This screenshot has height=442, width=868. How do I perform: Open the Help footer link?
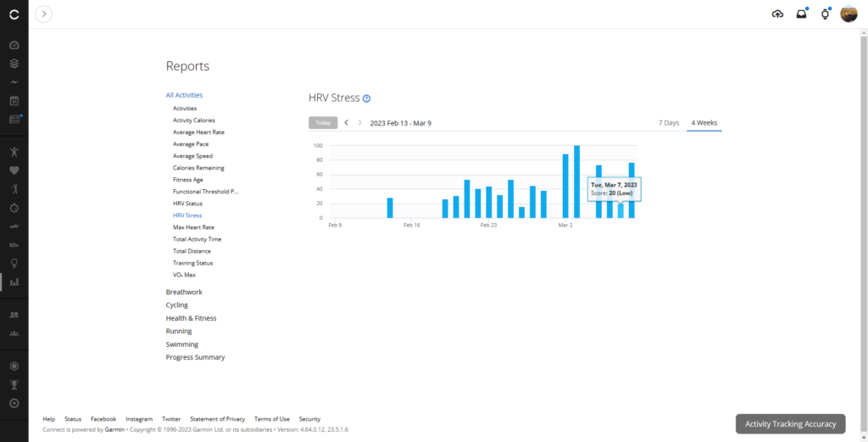(48, 419)
